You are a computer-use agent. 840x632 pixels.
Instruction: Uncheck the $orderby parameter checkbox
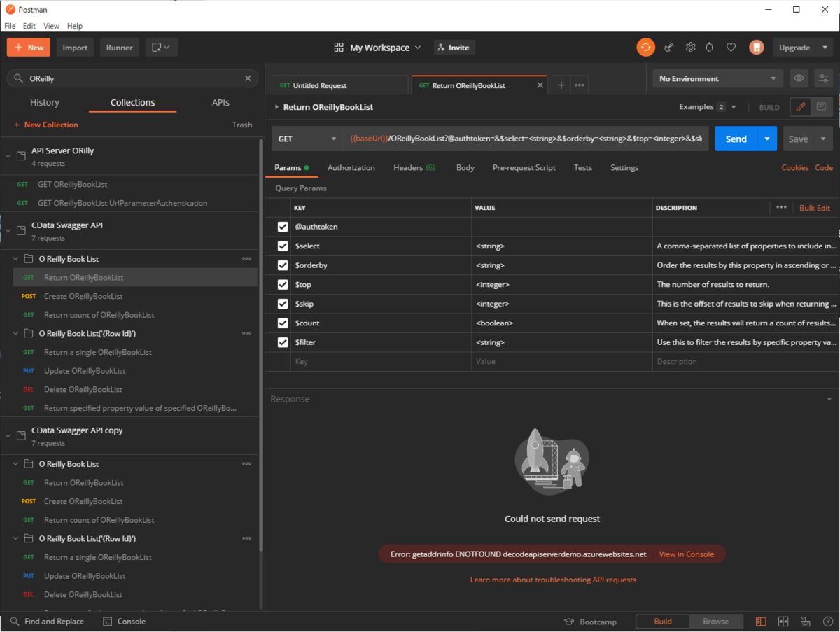coord(283,265)
